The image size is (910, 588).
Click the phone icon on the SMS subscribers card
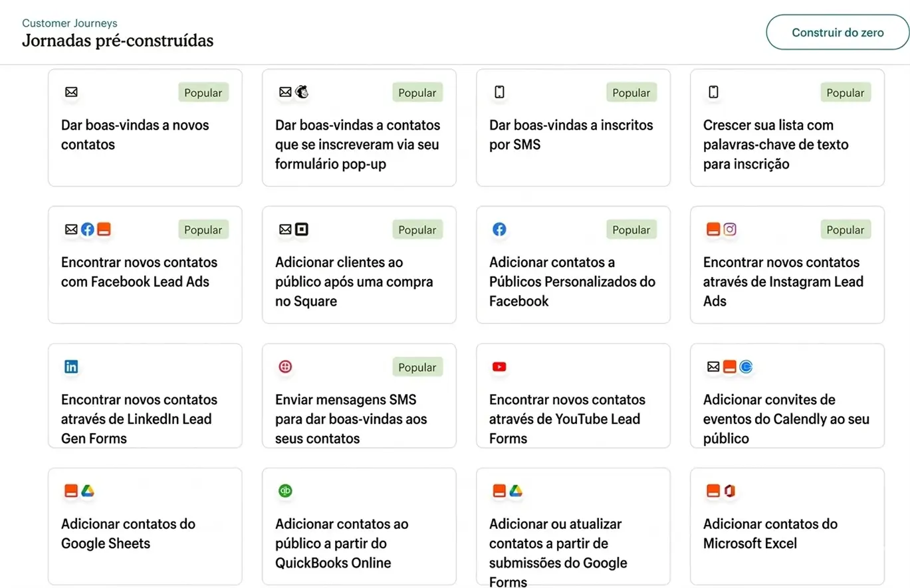pyautogui.click(x=499, y=93)
